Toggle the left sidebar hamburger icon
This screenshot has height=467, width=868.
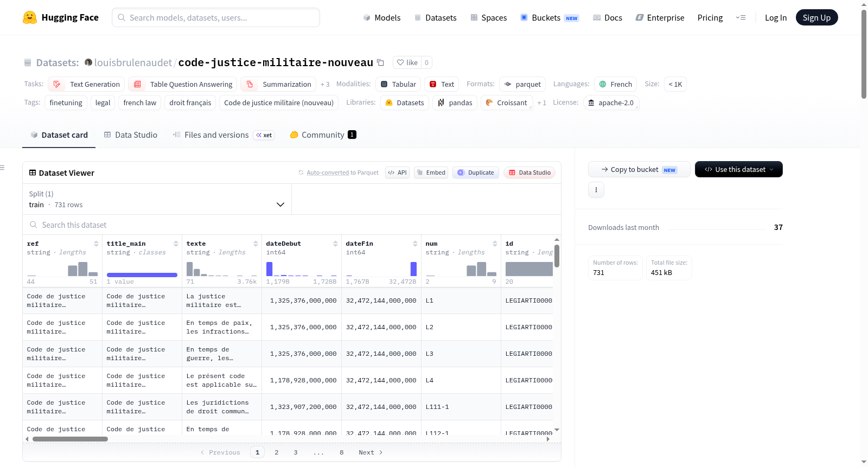pos(2,168)
